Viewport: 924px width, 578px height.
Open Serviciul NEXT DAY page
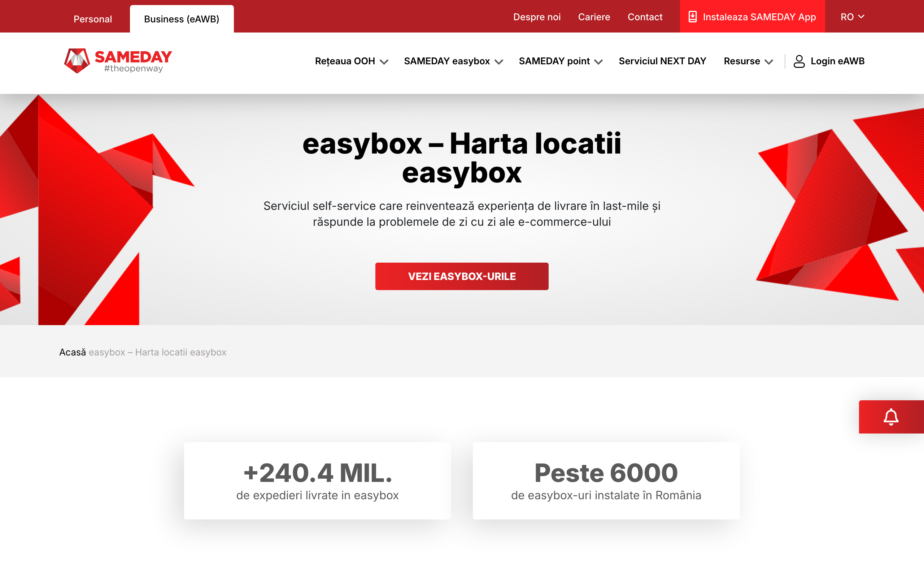[662, 61]
